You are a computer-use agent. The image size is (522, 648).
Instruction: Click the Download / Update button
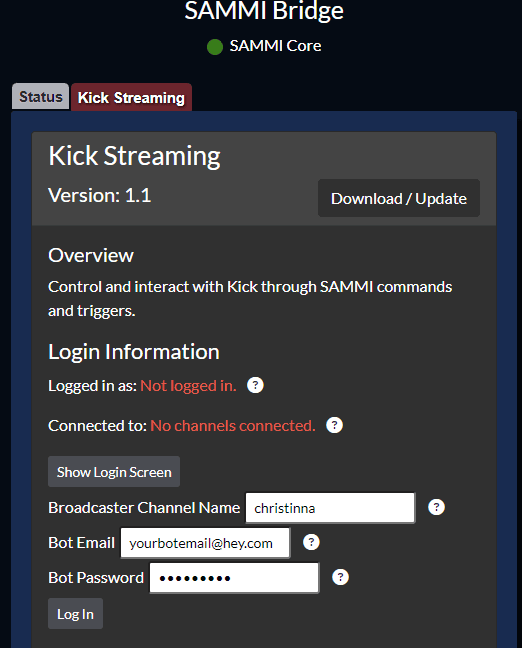pos(399,198)
